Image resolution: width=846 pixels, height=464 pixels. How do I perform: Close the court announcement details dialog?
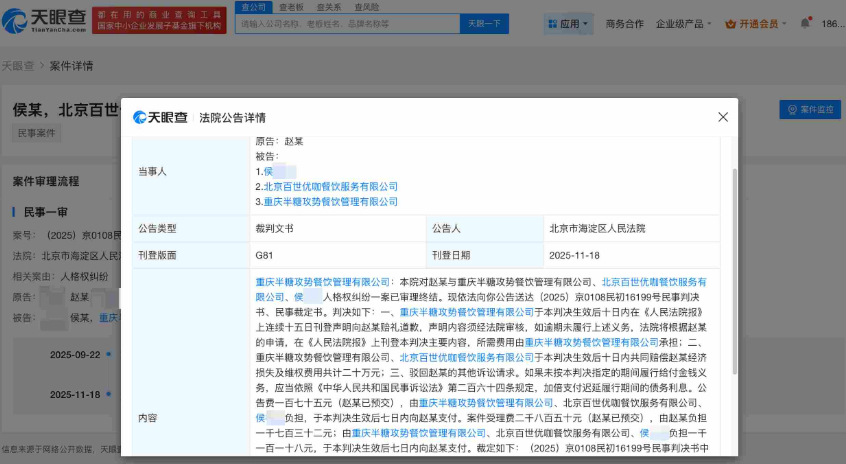coord(723,118)
